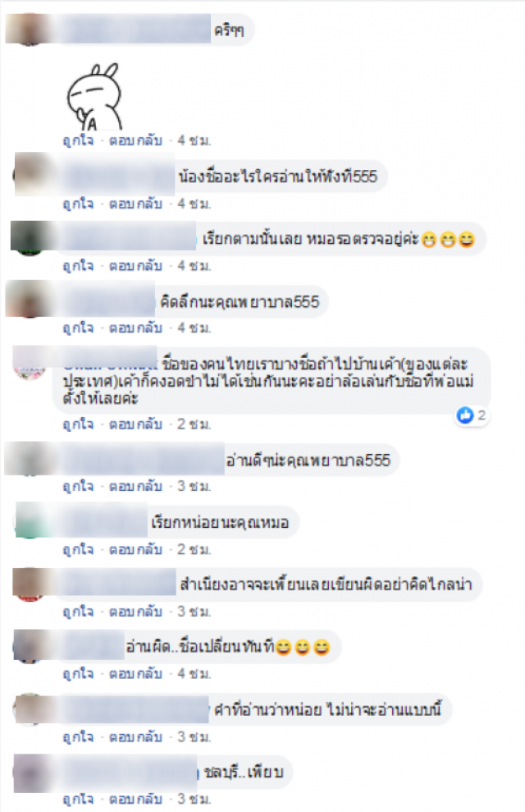Image resolution: width=525 pixels, height=812 pixels.
Task: Click avatar beside ชลบุรี..เพียบ comment
Action: 29,772
